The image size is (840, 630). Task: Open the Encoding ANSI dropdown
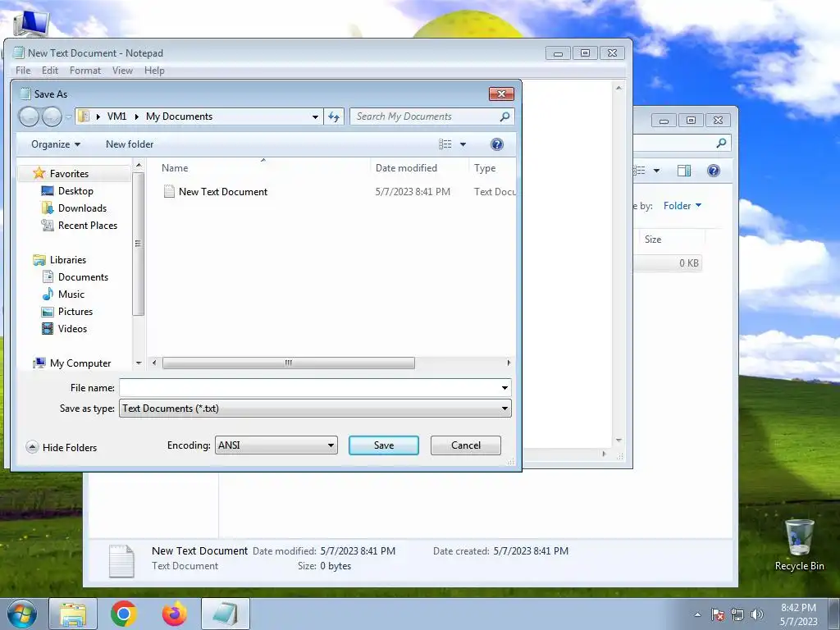point(276,445)
